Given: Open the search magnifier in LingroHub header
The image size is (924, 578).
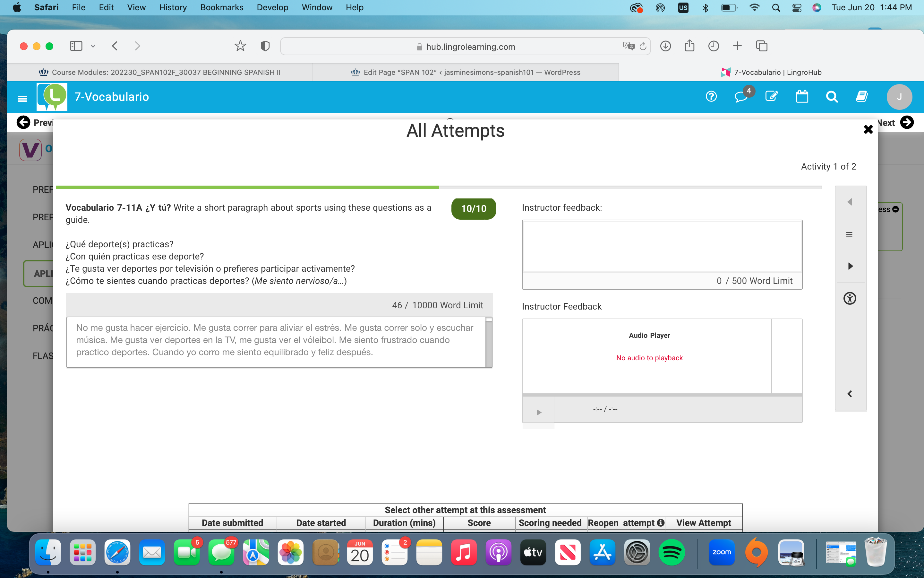Looking at the screenshot, I should click(x=832, y=97).
